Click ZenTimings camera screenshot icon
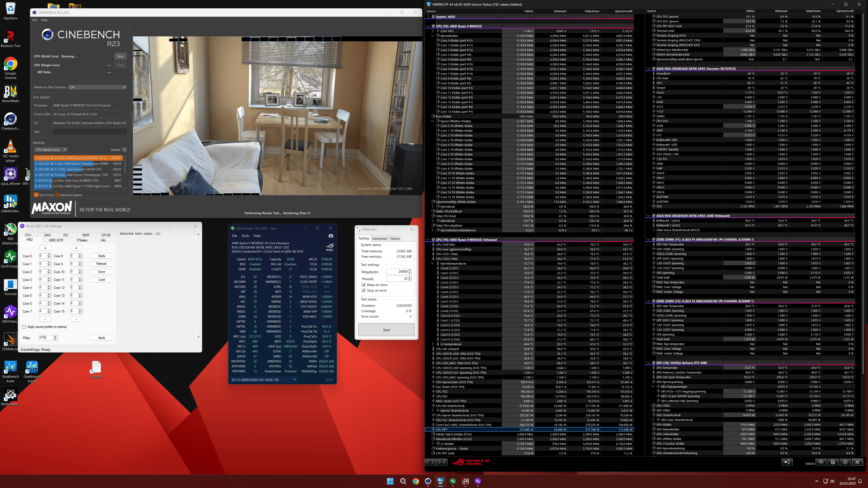Image resolution: width=868 pixels, height=488 pixels. [330, 236]
